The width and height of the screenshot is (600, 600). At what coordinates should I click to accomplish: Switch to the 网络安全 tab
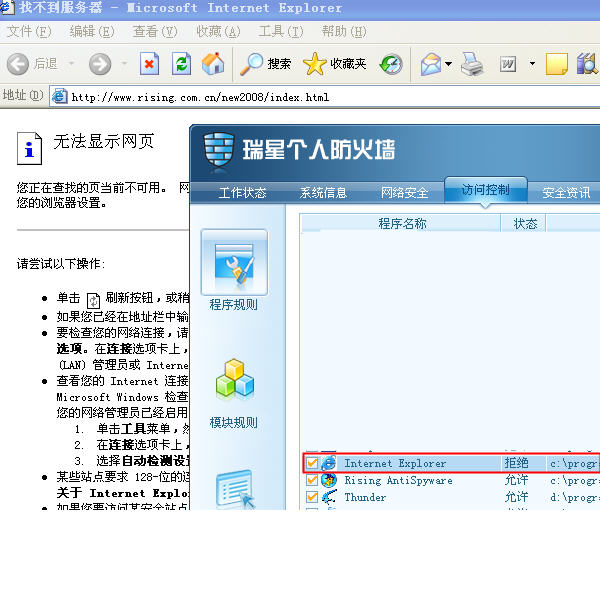404,192
